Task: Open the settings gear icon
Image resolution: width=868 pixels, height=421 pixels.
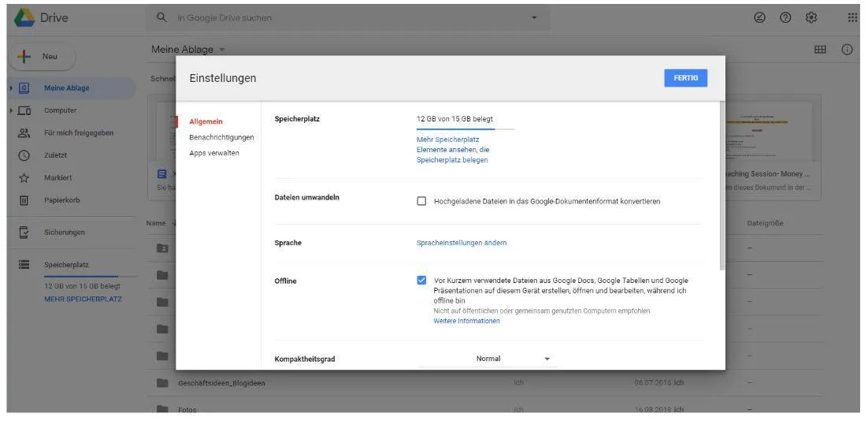Action: coord(811,17)
